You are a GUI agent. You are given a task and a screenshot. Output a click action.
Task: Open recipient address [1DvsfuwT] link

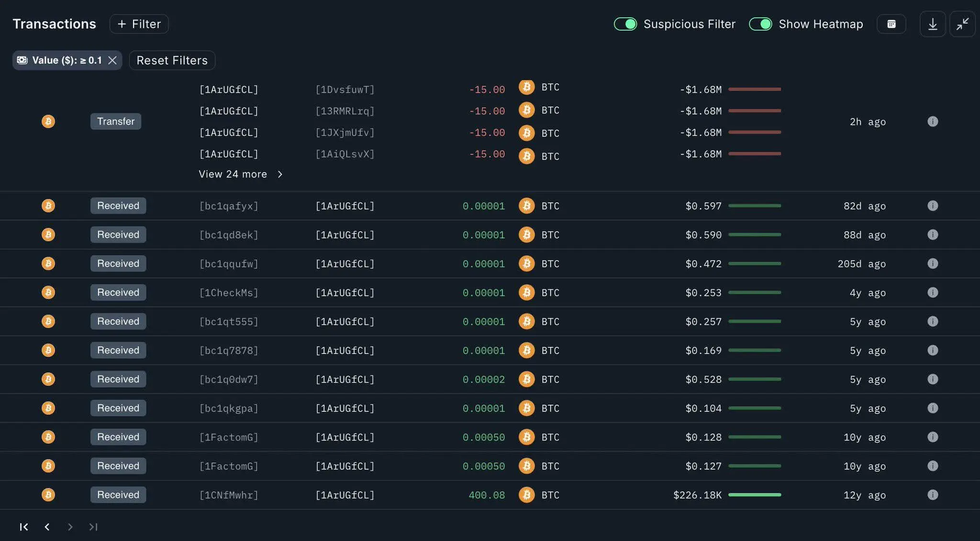pos(345,89)
